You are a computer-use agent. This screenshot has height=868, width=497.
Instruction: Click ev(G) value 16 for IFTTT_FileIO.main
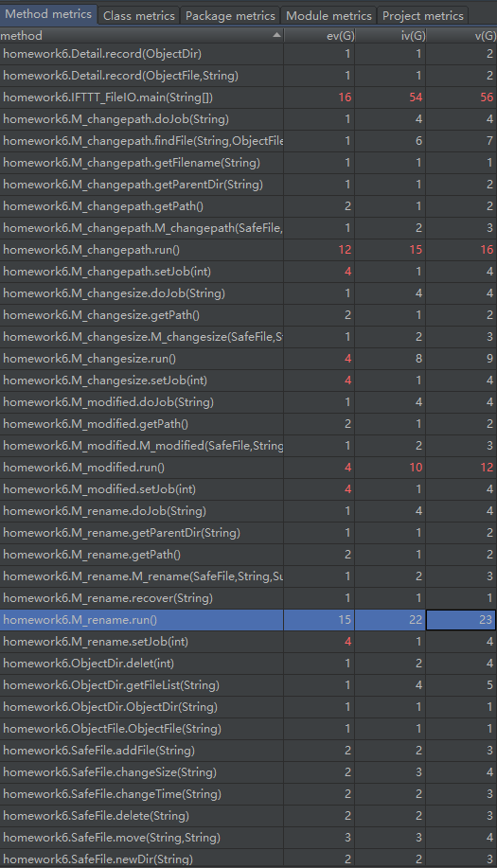click(x=345, y=97)
